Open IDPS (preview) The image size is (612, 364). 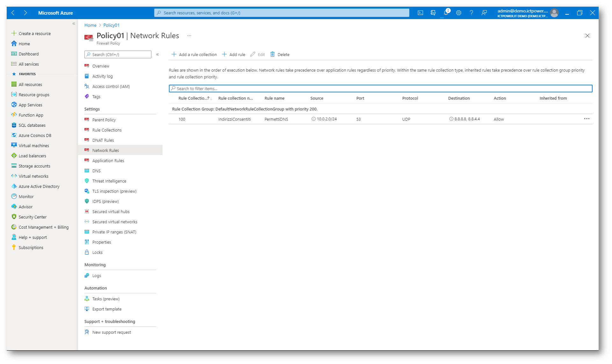(105, 201)
